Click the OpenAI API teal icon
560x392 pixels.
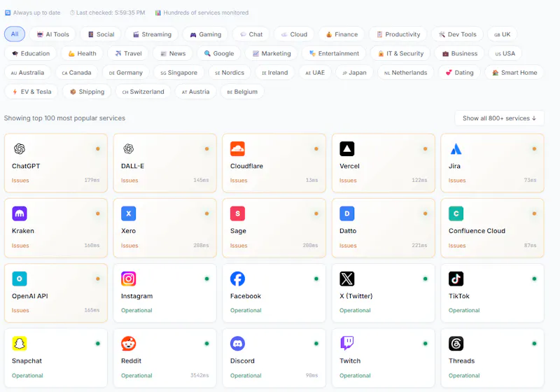click(x=20, y=279)
